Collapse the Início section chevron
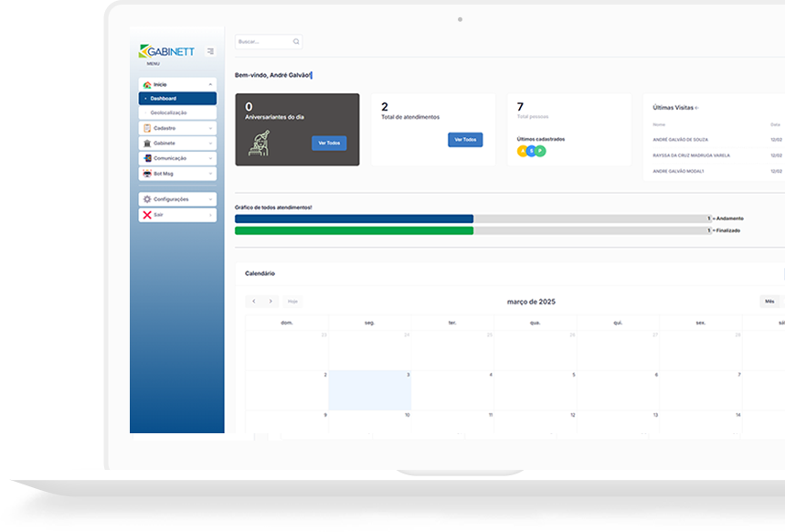The width and height of the screenshot is (785, 532). (x=210, y=84)
